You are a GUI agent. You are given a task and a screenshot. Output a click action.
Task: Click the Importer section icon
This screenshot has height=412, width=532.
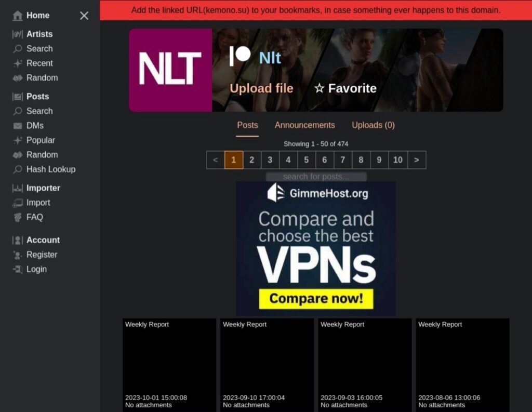coord(17,189)
